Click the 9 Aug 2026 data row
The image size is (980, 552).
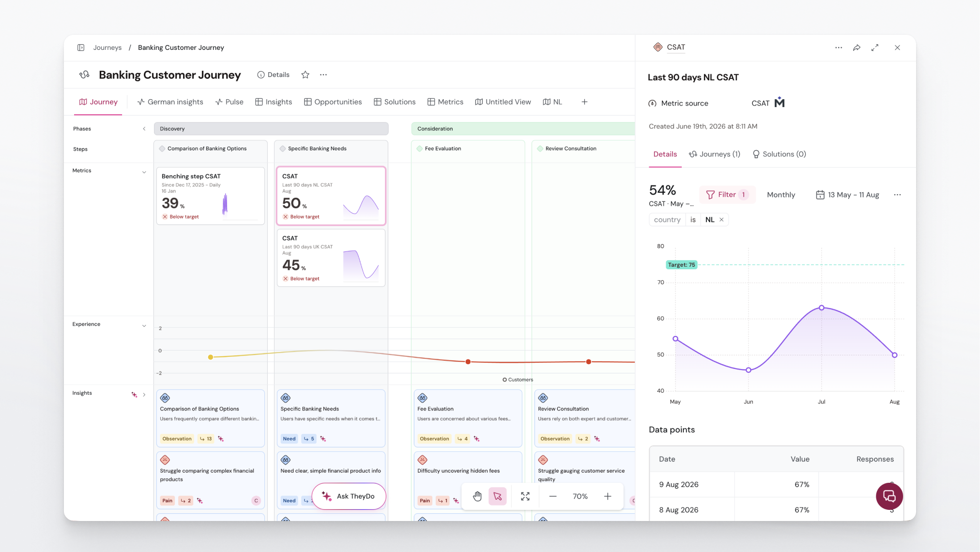pos(776,485)
